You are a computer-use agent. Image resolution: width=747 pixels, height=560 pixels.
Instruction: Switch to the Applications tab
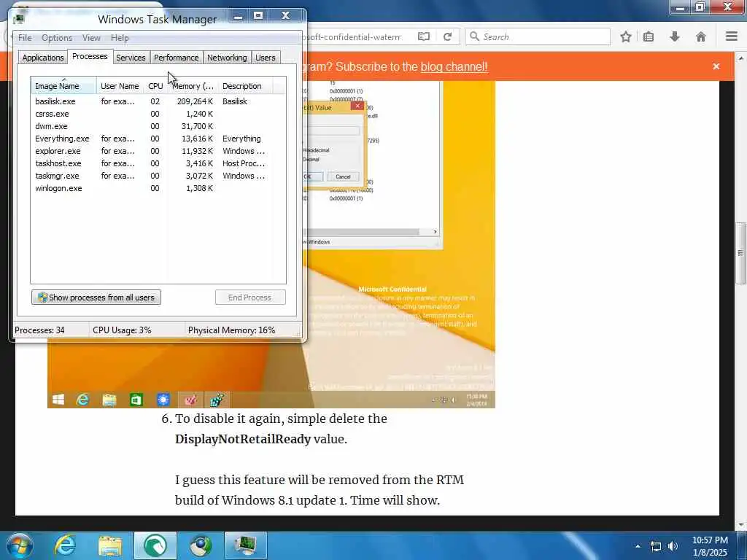coord(43,58)
